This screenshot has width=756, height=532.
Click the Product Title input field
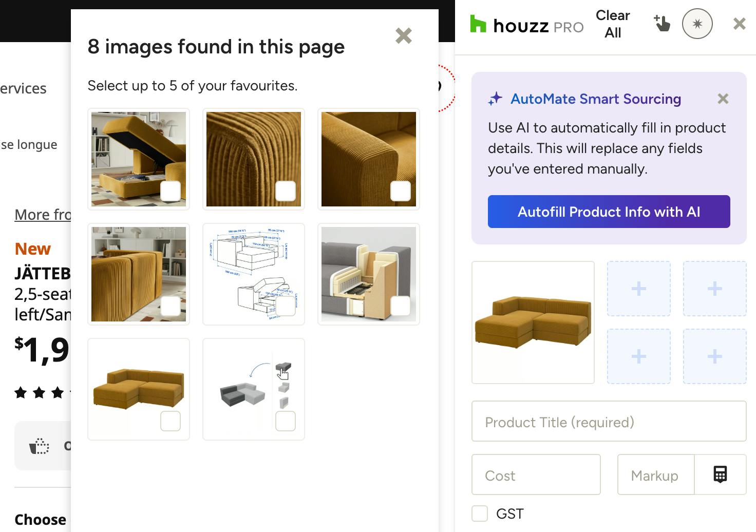(609, 422)
